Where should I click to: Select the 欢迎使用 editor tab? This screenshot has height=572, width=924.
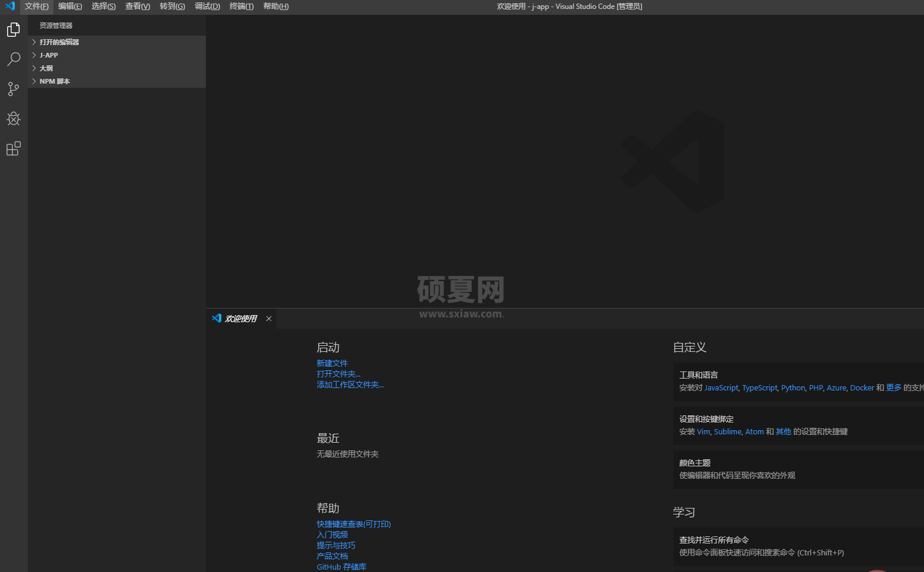(241, 319)
